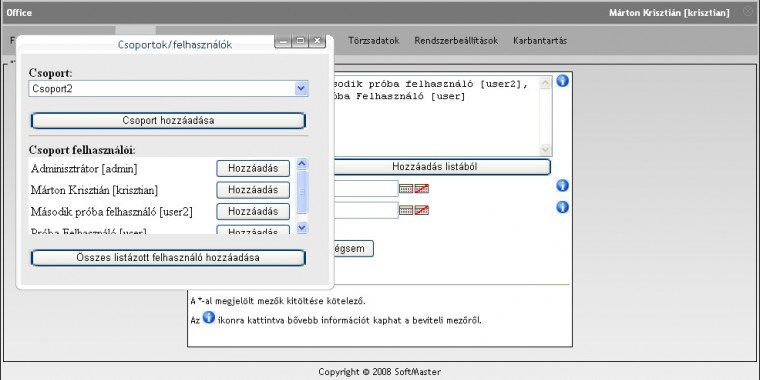Click scroll up arrow of recipients textarea
The height and width of the screenshot is (380, 760).
pyautogui.click(x=545, y=83)
